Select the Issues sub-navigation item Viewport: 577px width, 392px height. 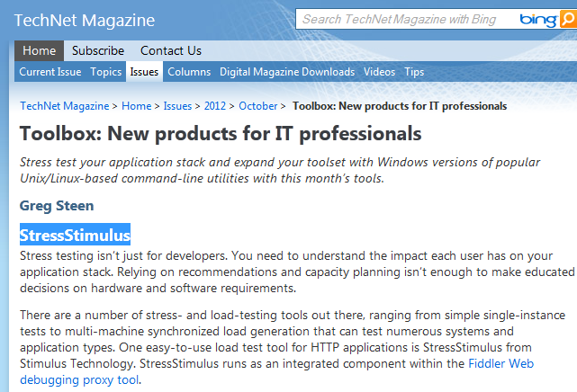pos(144,72)
